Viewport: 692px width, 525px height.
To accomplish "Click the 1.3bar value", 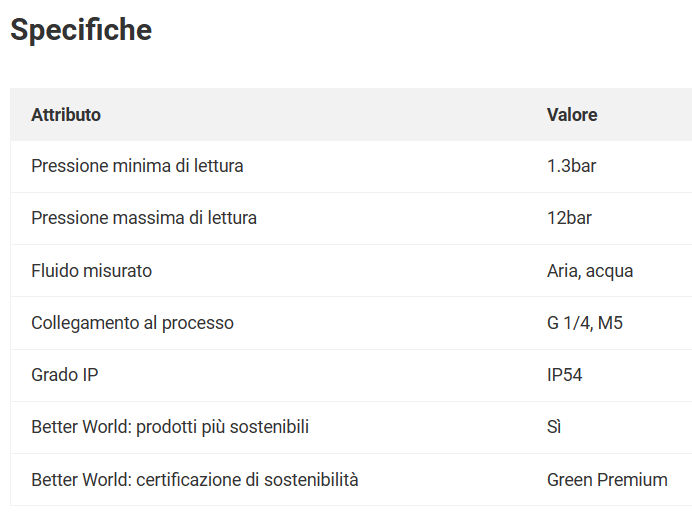I will [x=572, y=166].
